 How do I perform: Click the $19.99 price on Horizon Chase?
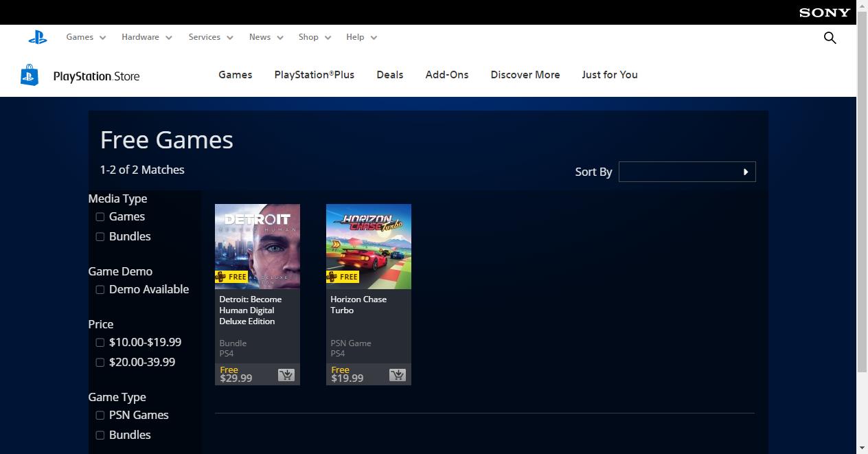tap(347, 378)
